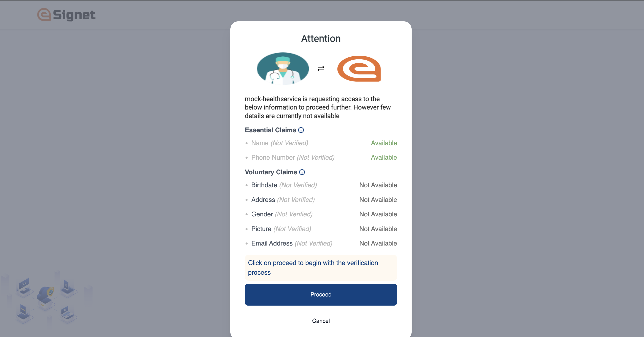The height and width of the screenshot is (337, 644).
Task: Click the eSignet logo in page header
Action: [66, 15]
